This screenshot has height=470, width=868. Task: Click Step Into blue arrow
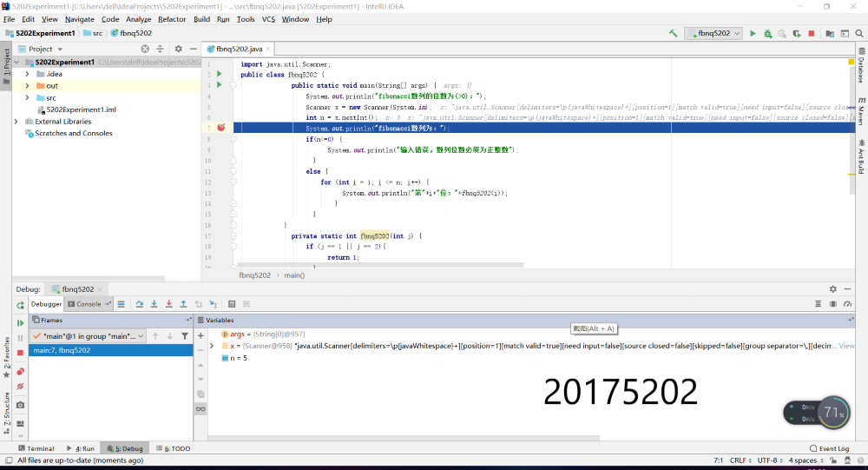pos(154,304)
